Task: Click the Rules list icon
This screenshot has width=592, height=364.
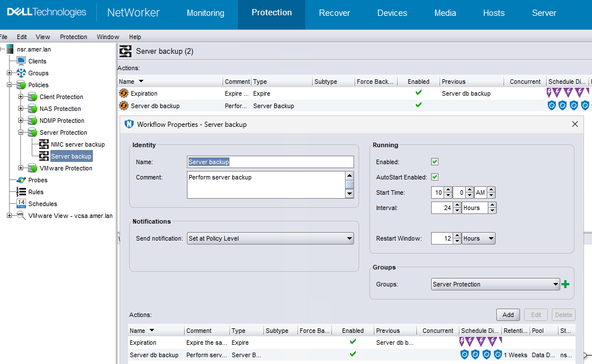Action: click(x=21, y=191)
